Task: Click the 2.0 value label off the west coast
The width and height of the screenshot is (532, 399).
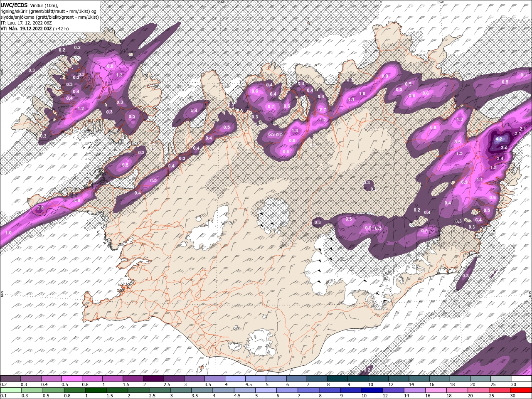Action: pyautogui.click(x=40, y=207)
